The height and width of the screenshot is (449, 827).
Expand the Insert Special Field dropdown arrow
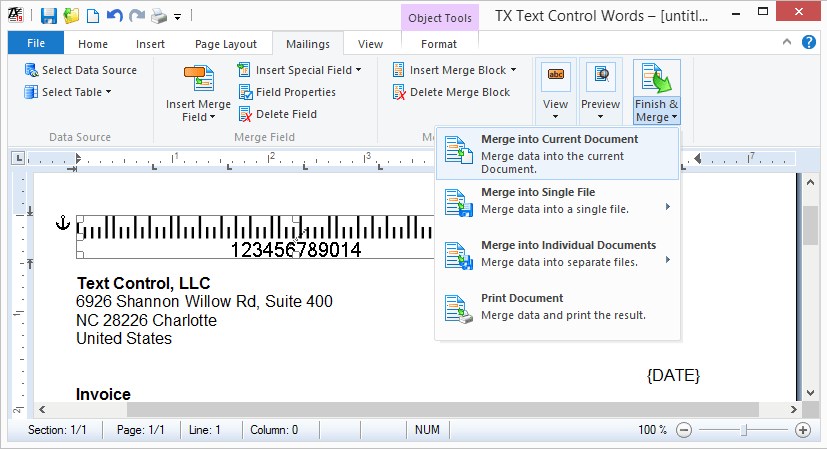359,70
